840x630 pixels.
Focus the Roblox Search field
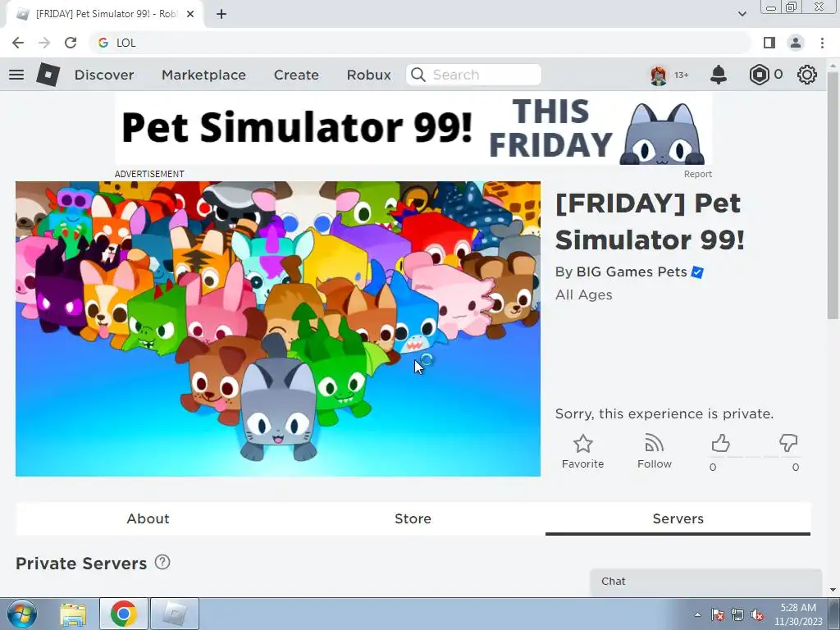[473, 75]
